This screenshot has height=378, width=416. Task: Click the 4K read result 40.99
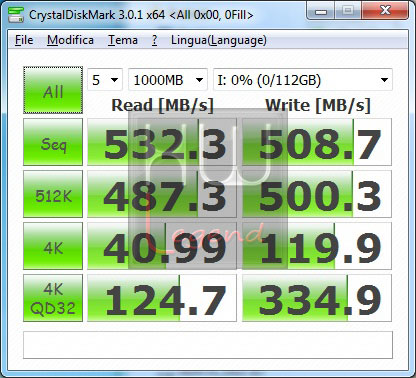pos(162,246)
